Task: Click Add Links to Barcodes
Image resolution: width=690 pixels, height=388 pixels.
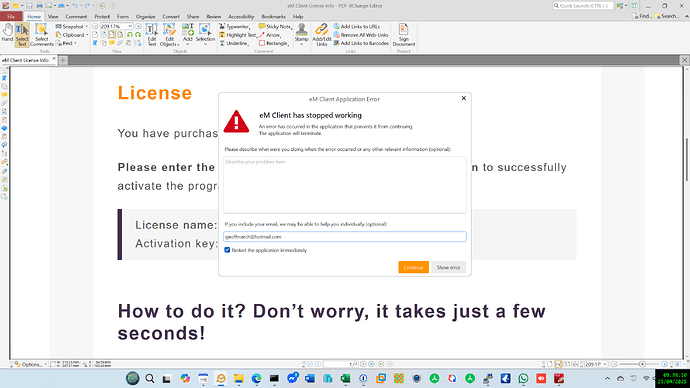Action: pyautogui.click(x=361, y=43)
